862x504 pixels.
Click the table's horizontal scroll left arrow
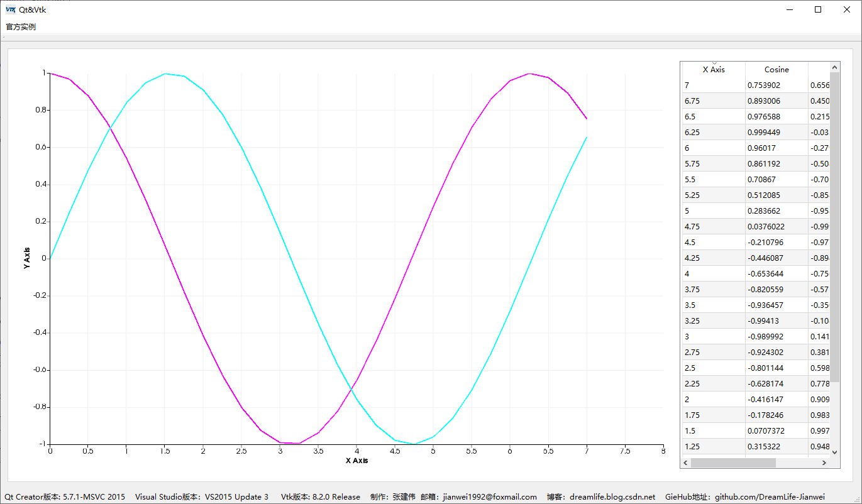tap(686, 463)
